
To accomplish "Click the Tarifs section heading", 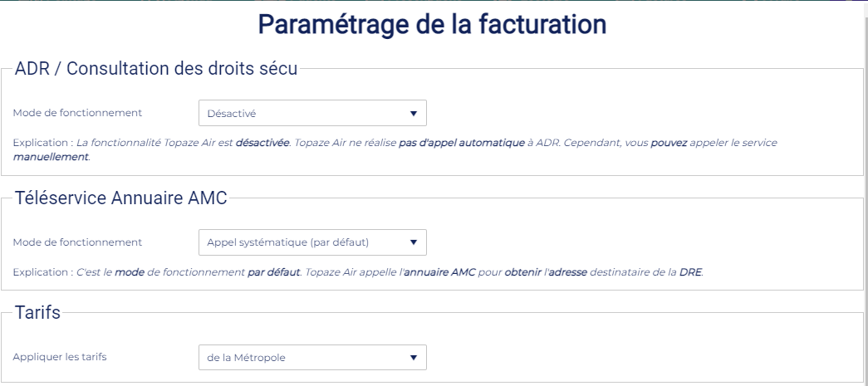I will (x=38, y=313).
